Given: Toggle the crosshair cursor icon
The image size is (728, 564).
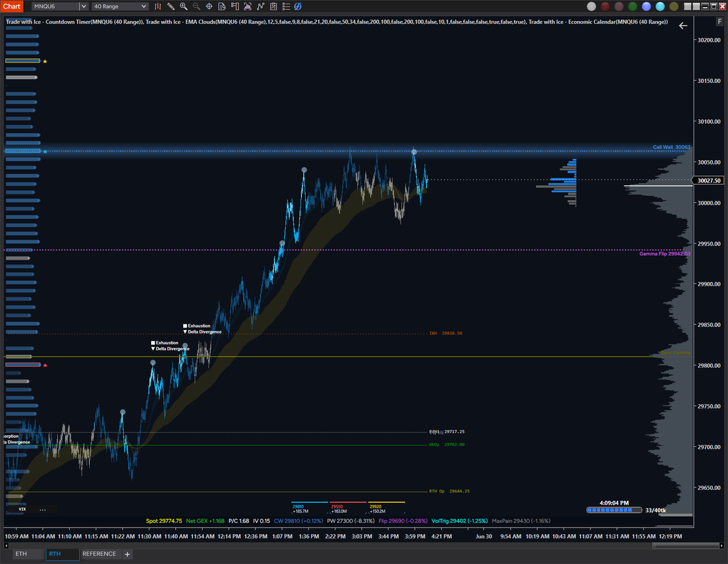Looking at the screenshot, I should click(x=209, y=6).
